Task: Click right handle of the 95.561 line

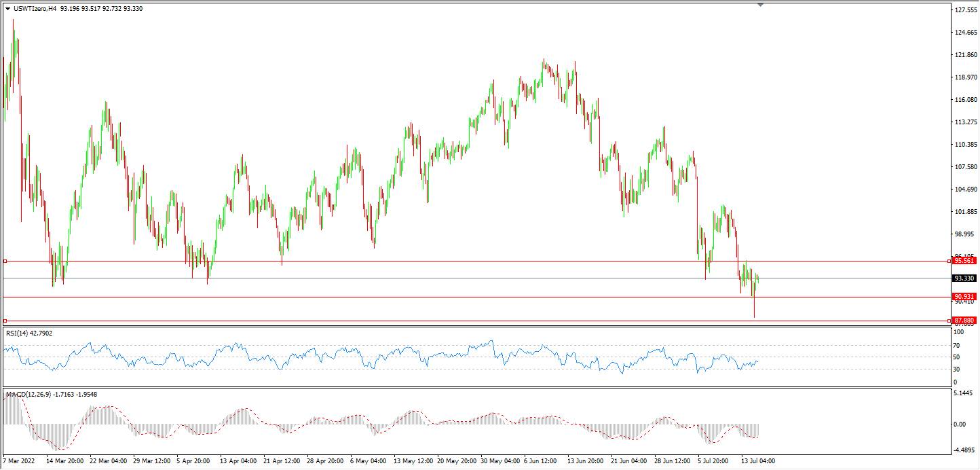Action: coord(949,261)
